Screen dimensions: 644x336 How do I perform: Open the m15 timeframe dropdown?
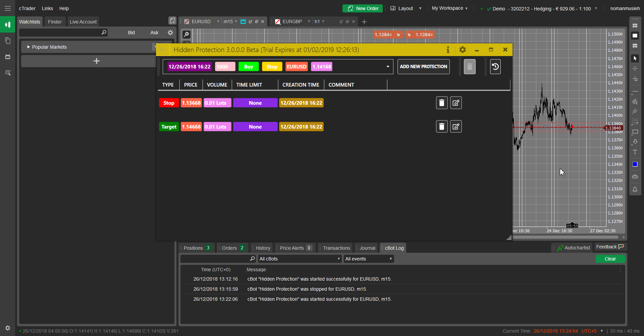tap(236, 21)
